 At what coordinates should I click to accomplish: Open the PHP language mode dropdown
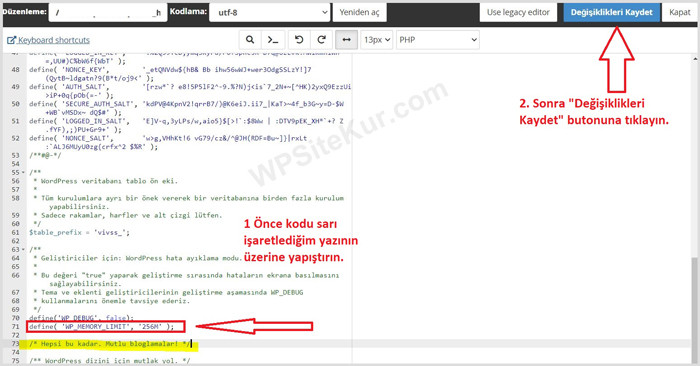pos(438,40)
